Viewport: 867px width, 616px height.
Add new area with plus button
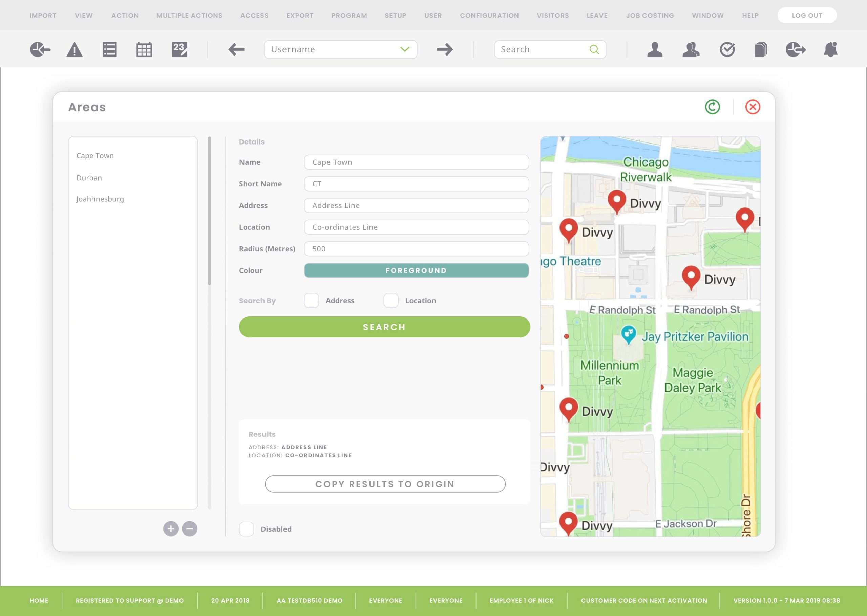pos(171,528)
